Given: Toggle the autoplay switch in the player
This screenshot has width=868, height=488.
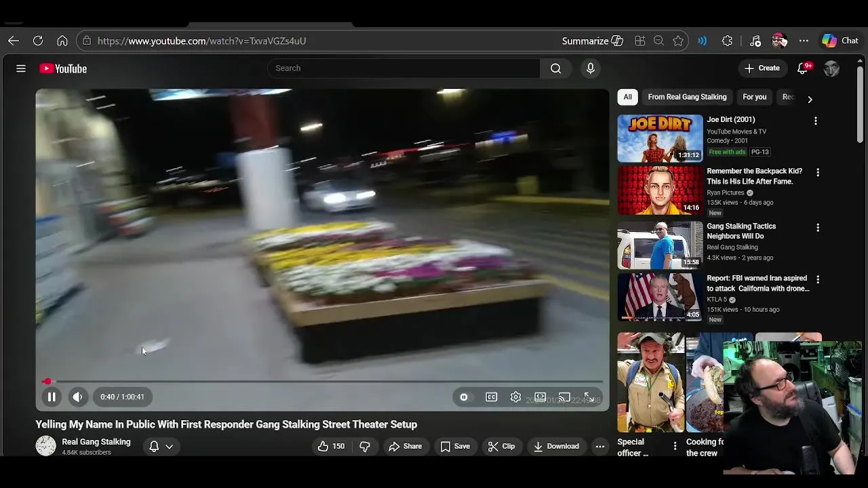Looking at the screenshot, I should [x=464, y=397].
